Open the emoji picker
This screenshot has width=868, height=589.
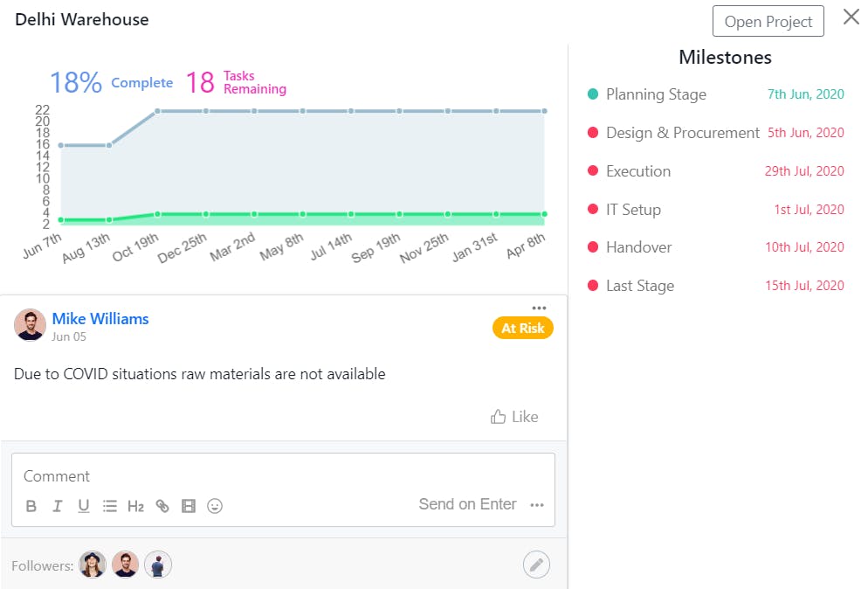215,506
